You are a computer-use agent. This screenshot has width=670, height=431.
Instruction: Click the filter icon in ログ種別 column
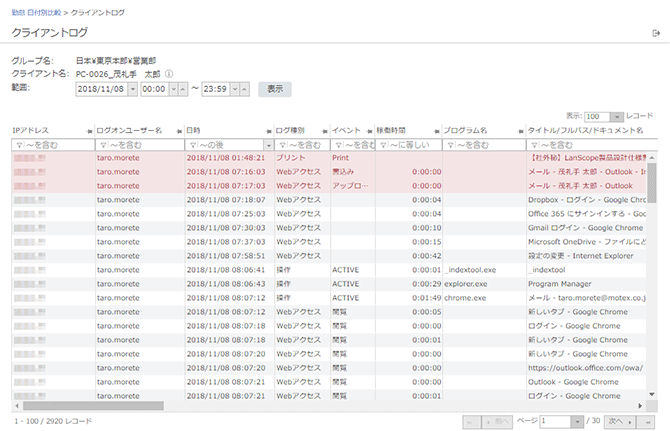point(280,145)
